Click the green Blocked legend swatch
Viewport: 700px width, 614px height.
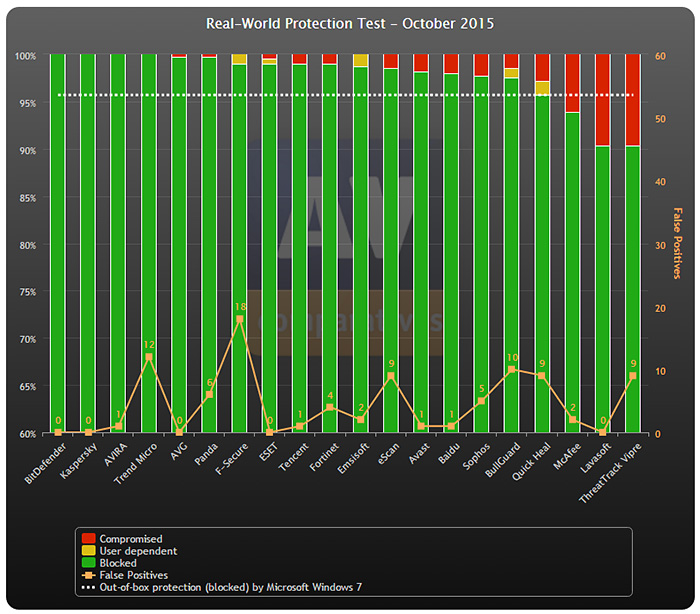[x=89, y=563]
